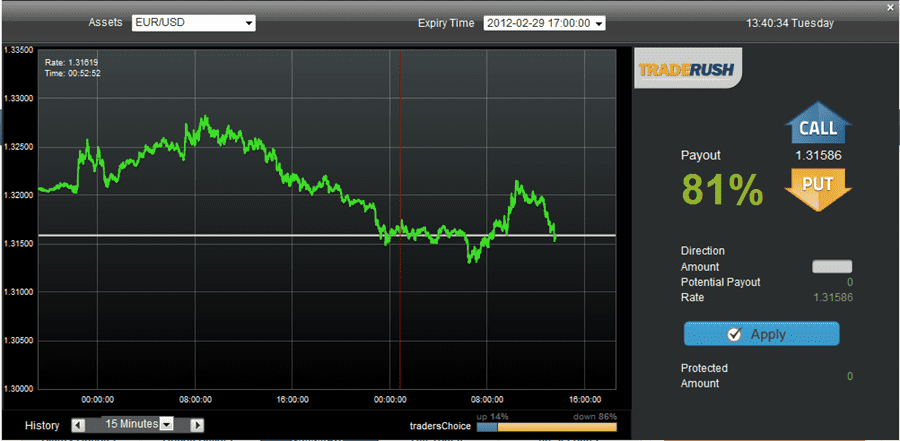The height and width of the screenshot is (441, 900).
Task: Click the 81% payout value
Action: point(723,189)
